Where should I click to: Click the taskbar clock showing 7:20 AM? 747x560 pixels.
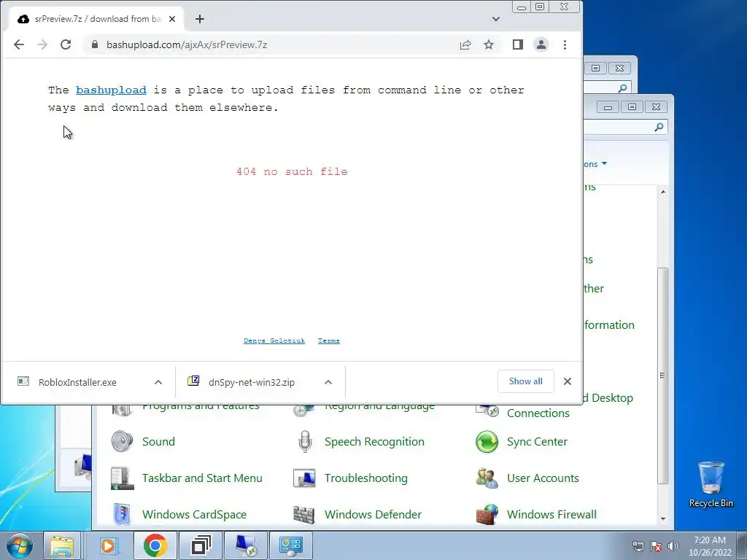click(x=709, y=546)
